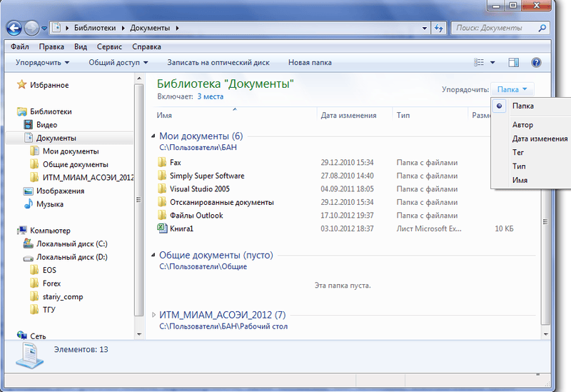This screenshot has width=571, height=392.
Task: Click the refresh icon beside address bar
Action: 438,28
